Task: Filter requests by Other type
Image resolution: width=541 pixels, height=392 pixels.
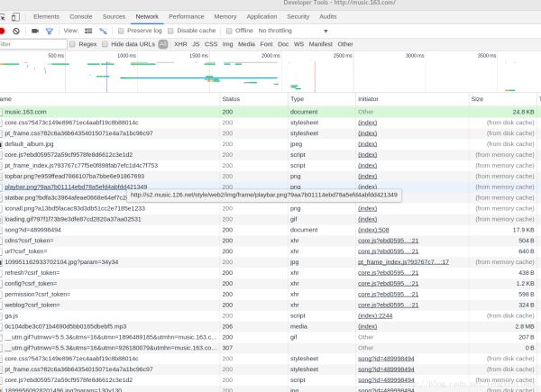Action: [345, 44]
